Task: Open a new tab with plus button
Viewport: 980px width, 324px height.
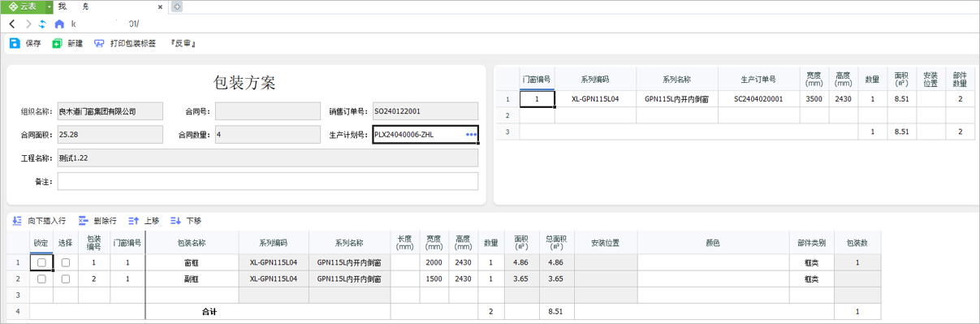Action: (177, 6)
